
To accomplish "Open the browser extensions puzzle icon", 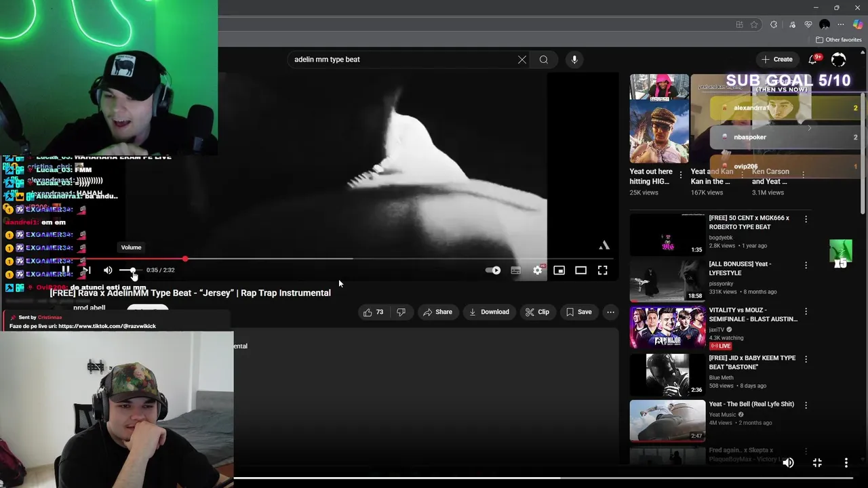I will pos(774,24).
